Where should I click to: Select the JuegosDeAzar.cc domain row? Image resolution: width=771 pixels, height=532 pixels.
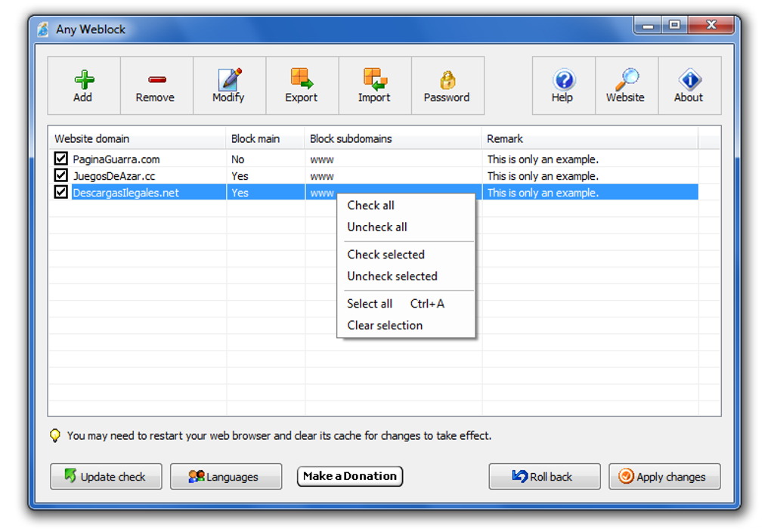click(x=114, y=176)
